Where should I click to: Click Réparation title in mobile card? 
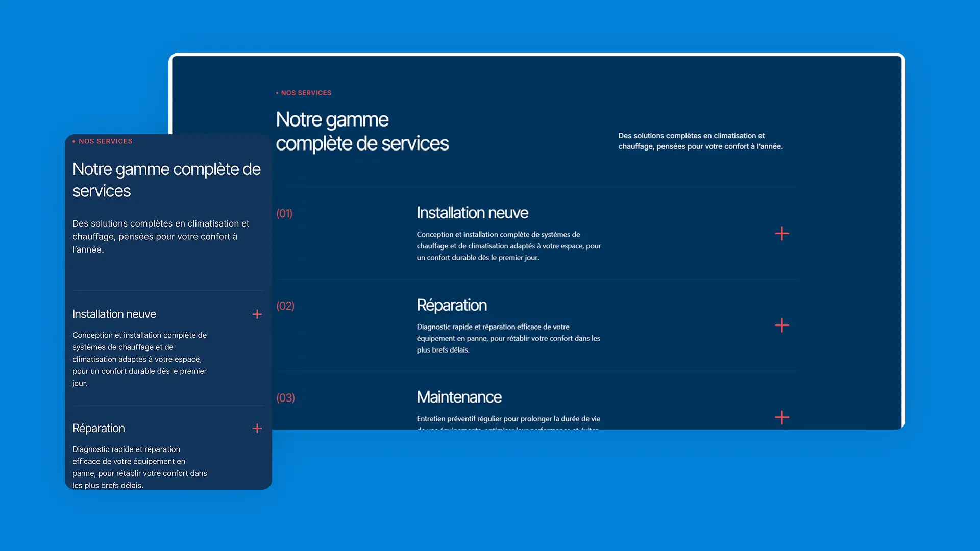(x=99, y=429)
